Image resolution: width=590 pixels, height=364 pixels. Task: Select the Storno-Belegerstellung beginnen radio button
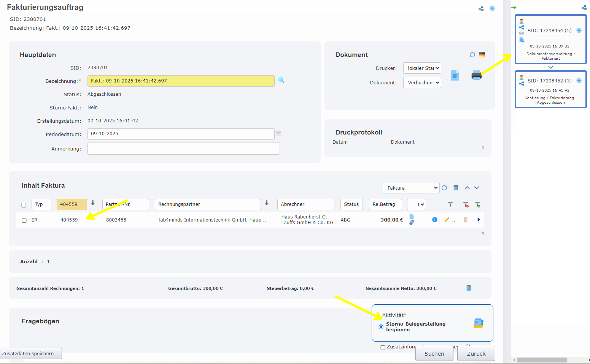381,327
